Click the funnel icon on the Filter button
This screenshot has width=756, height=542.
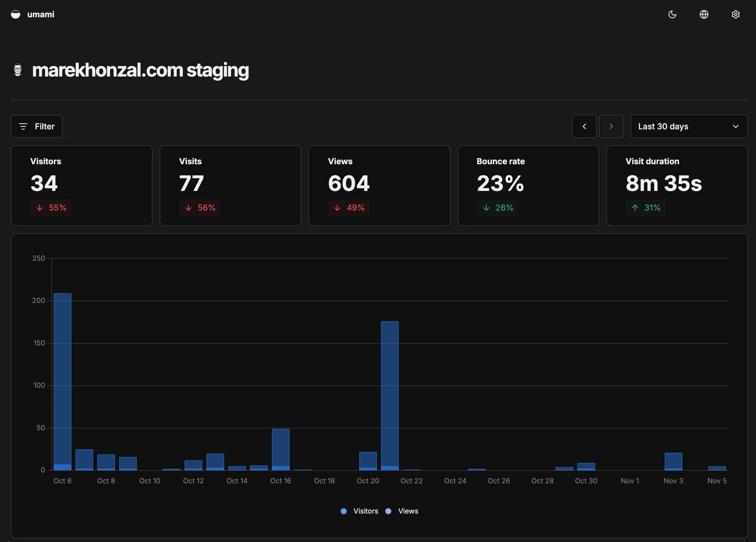(x=23, y=126)
